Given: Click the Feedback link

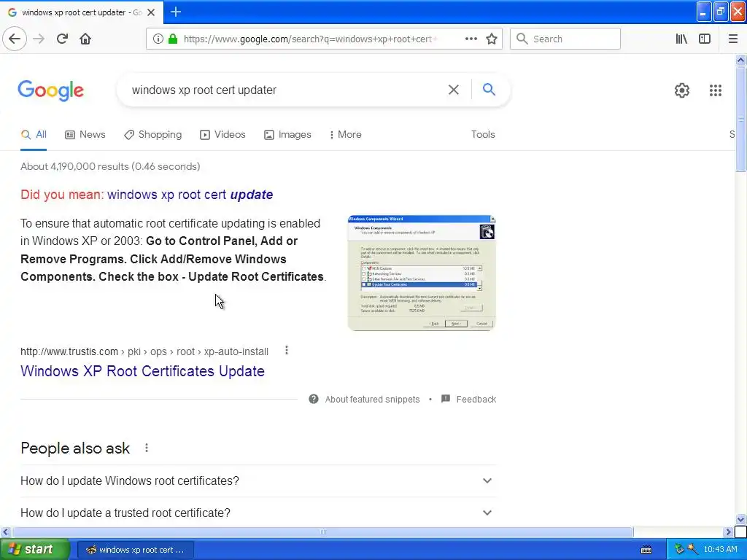Looking at the screenshot, I should point(476,399).
